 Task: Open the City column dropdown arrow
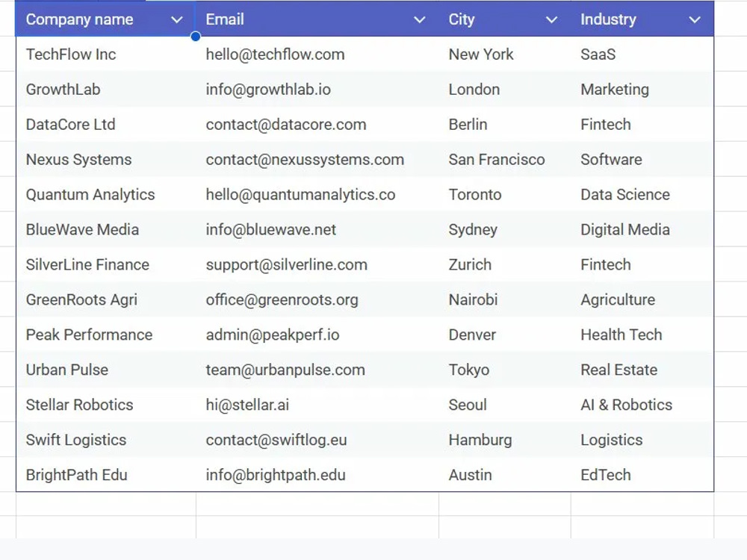pyautogui.click(x=551, y=20)
